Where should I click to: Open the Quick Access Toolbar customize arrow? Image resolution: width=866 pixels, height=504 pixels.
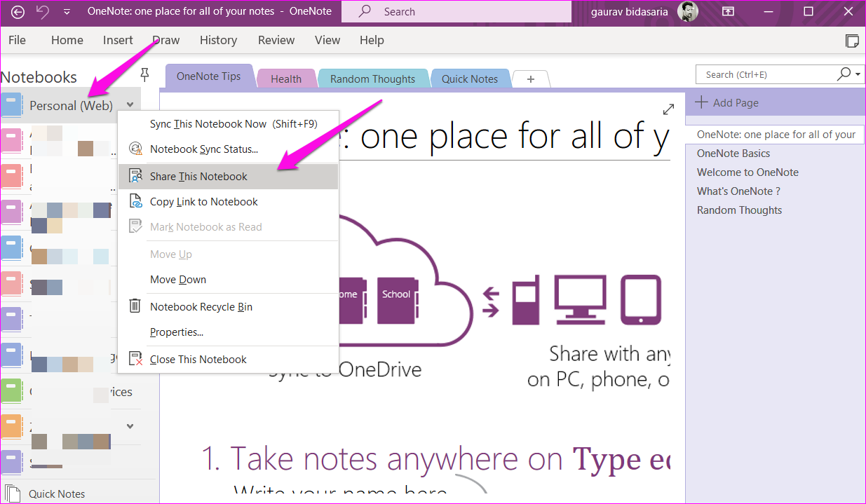67,12
